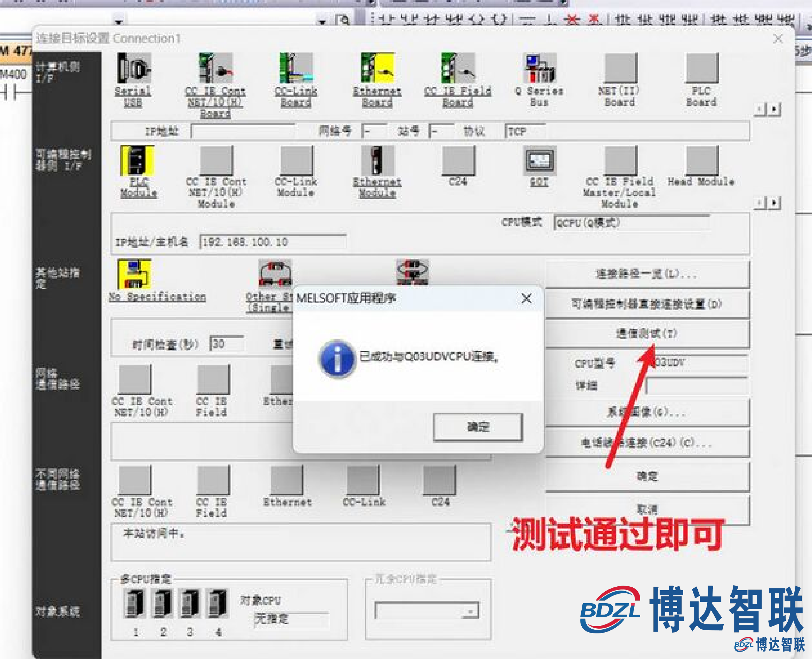The image size is (812, 659).
Task: Click the 时间检查(秒) field showing 30
Action: [x=227, y=344]
